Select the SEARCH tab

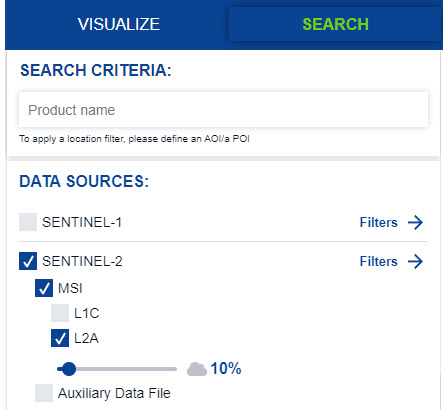click(335, 24)
